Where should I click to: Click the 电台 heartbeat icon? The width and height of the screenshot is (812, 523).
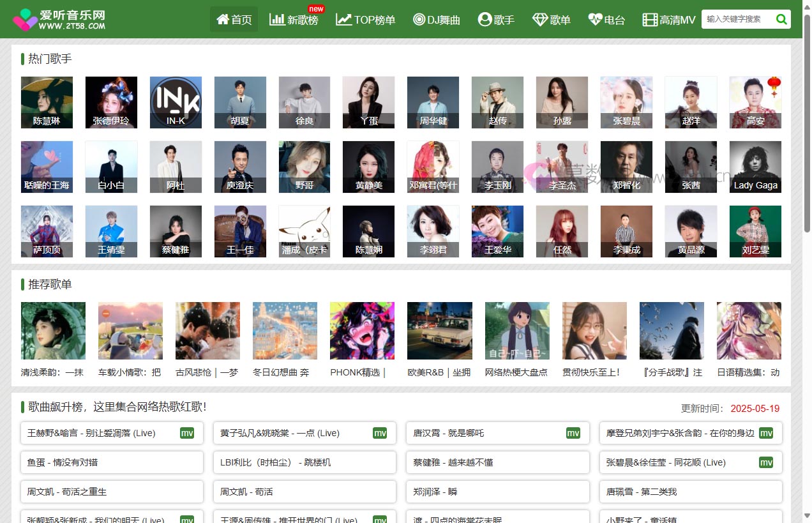pyautogui.click(x=594, y=20)
